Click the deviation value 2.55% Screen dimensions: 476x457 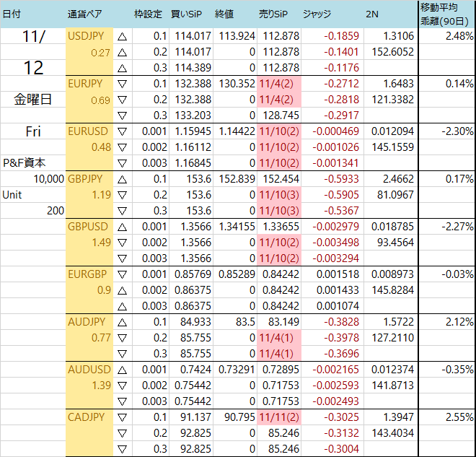(x=459, y=417)
